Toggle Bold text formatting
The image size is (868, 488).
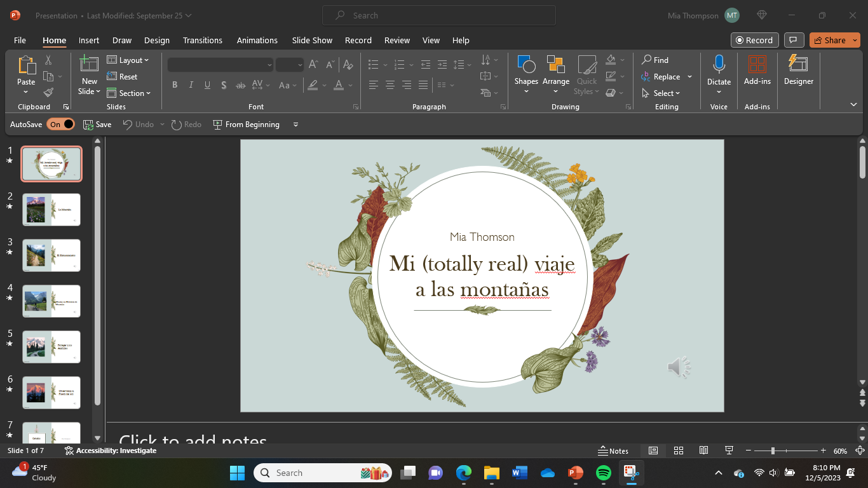175,85
